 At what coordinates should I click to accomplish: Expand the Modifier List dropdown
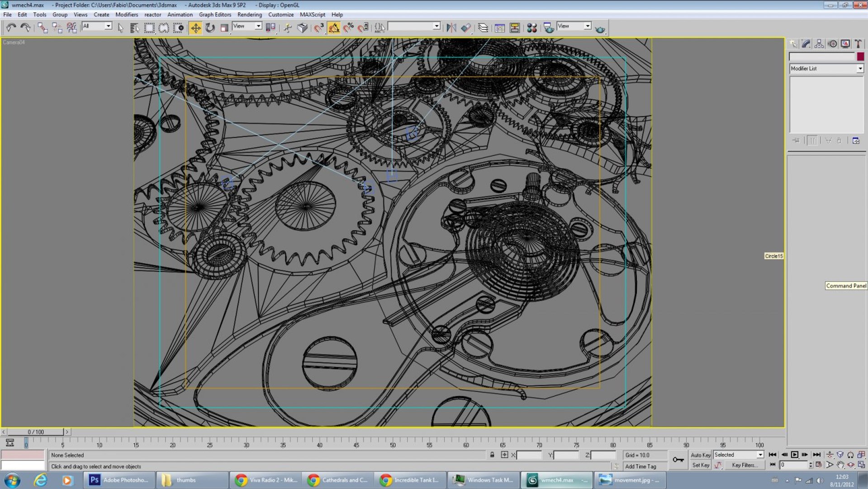[x=826, y=68]
